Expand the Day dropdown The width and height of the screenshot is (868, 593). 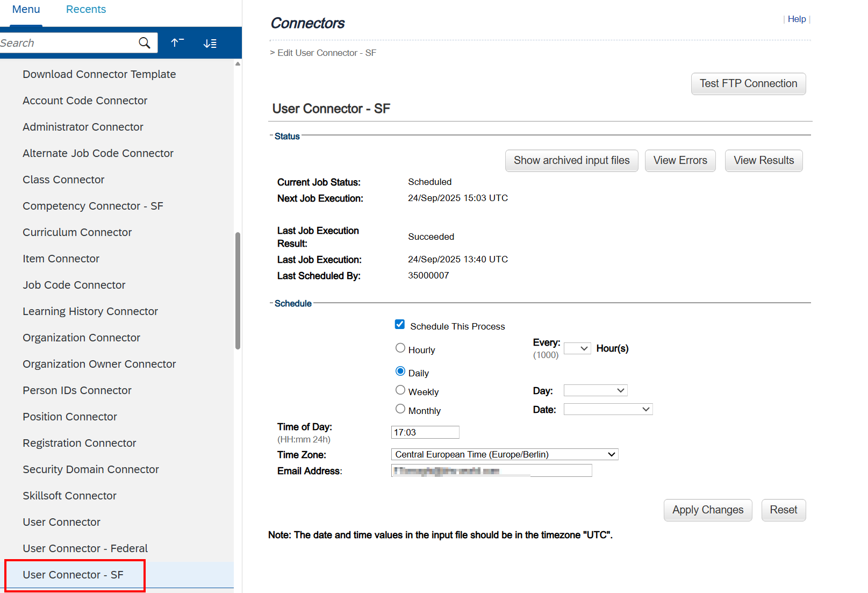point(595,390)
